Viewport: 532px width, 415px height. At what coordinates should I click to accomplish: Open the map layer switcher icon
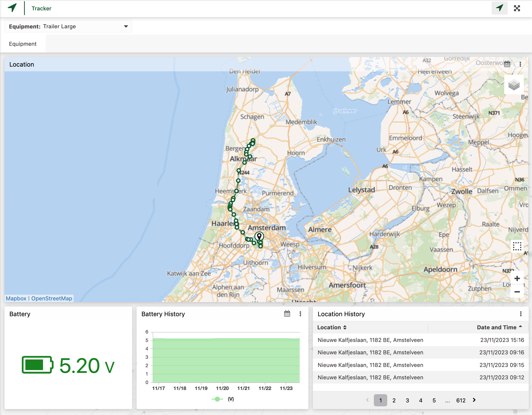[514, 85]
